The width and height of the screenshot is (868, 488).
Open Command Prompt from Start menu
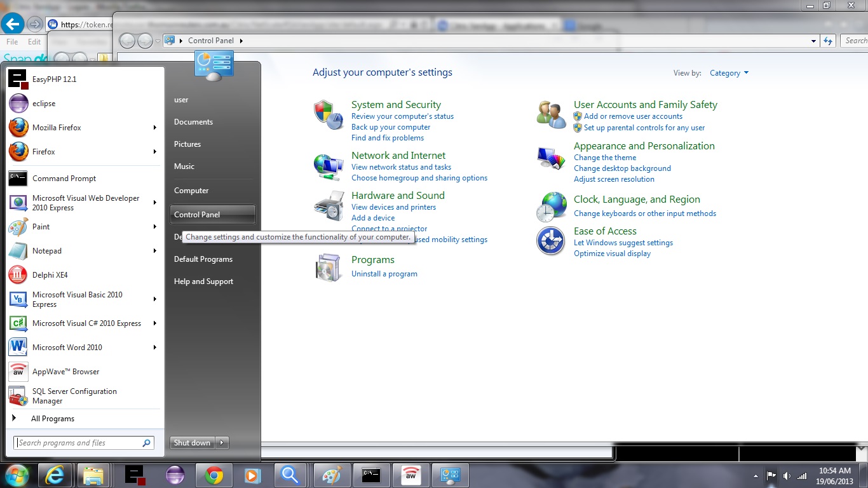tap(85, 179)
